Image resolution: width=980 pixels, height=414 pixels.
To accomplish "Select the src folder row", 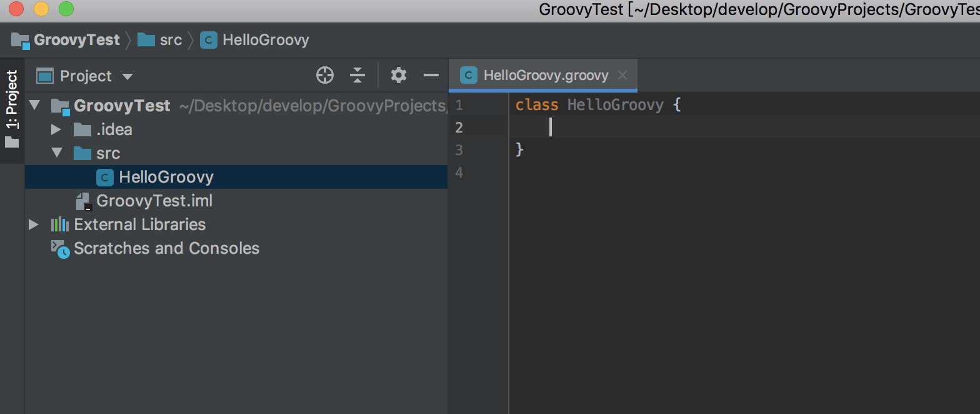I will click(x=236, y=153).
